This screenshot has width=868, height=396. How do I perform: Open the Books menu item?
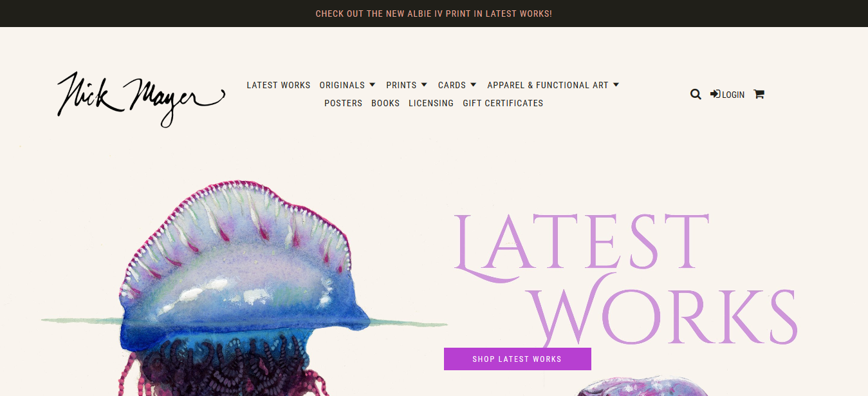coord(385,103)
